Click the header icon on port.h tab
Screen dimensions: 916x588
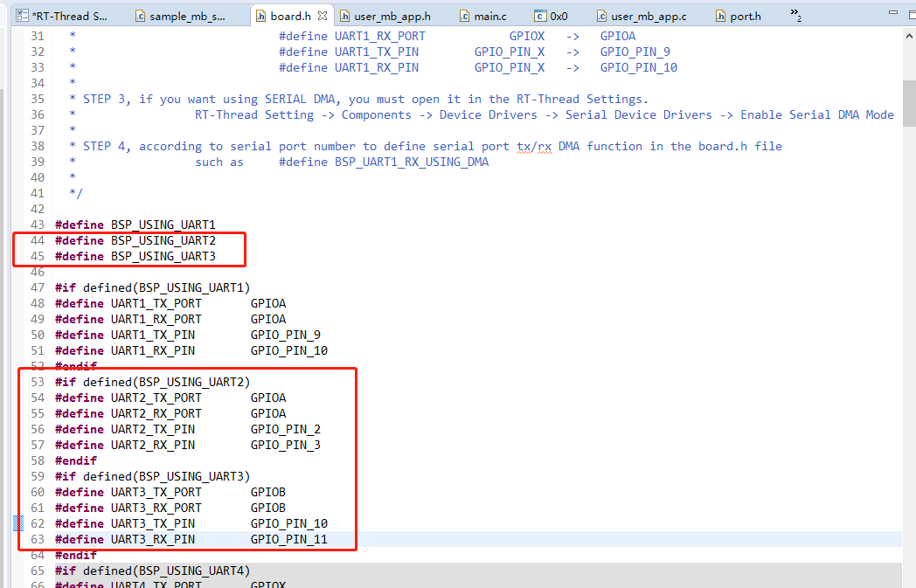pos(722,15)
